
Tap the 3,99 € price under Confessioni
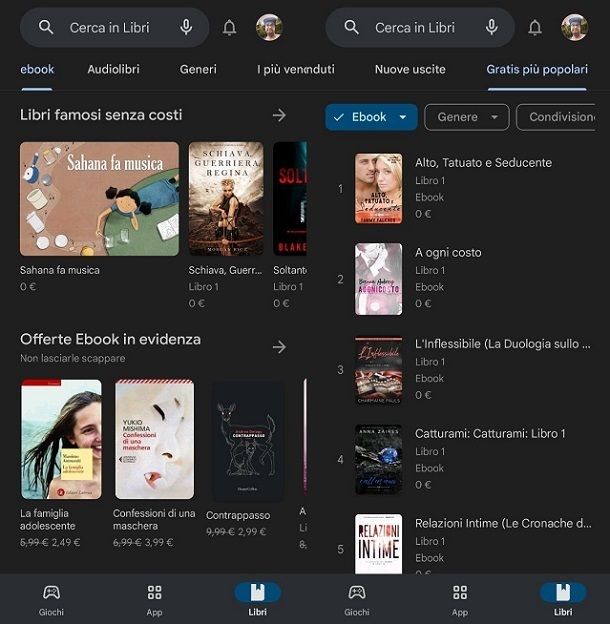159,542
